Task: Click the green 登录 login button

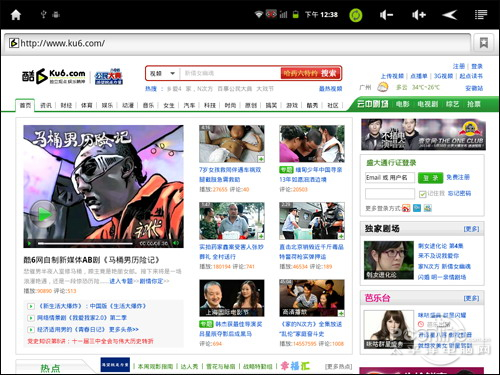Action: click(430, 178)
